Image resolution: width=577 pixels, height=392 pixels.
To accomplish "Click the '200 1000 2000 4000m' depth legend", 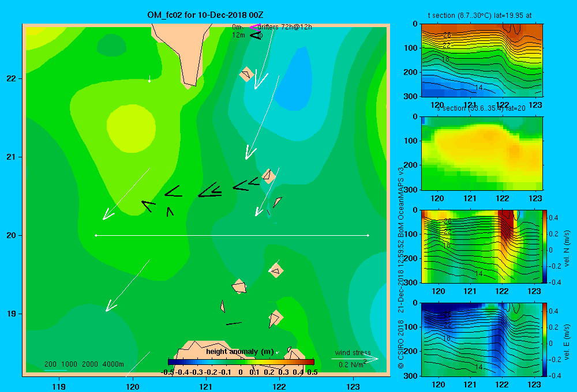I will click(x=84, y=364).
